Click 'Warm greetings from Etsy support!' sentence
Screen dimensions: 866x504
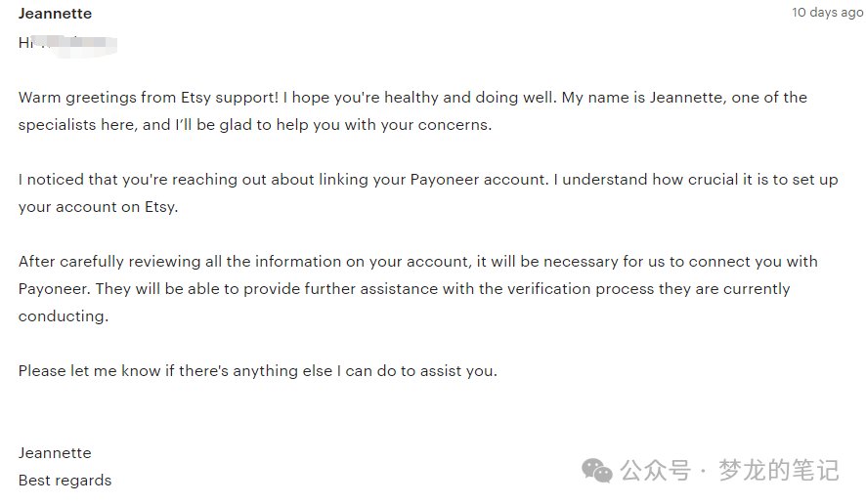(148, 98)
